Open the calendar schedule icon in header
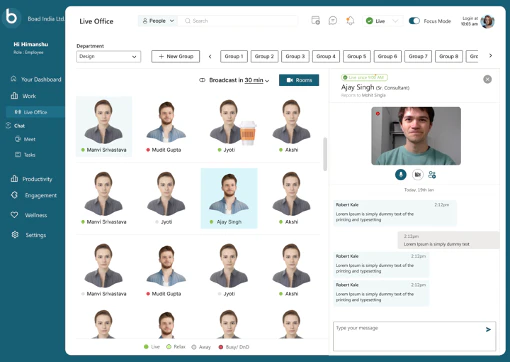The image size is (510, 362). [x=315, y=21]
